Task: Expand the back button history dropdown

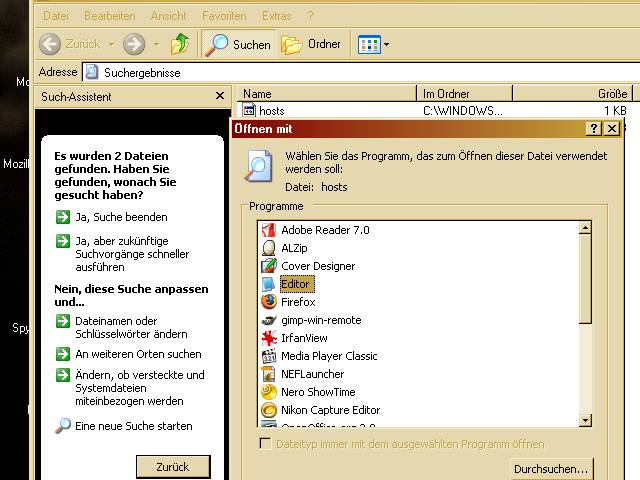Action: pos(111,44)
